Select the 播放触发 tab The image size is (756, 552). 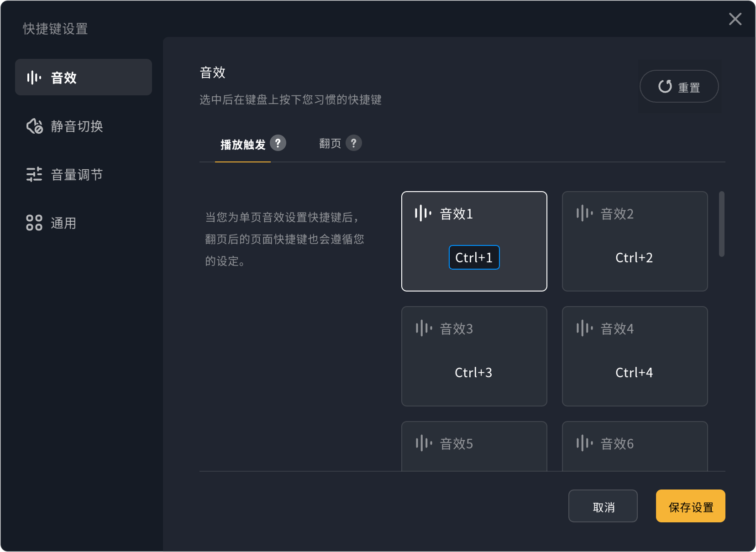click(243, 145)
